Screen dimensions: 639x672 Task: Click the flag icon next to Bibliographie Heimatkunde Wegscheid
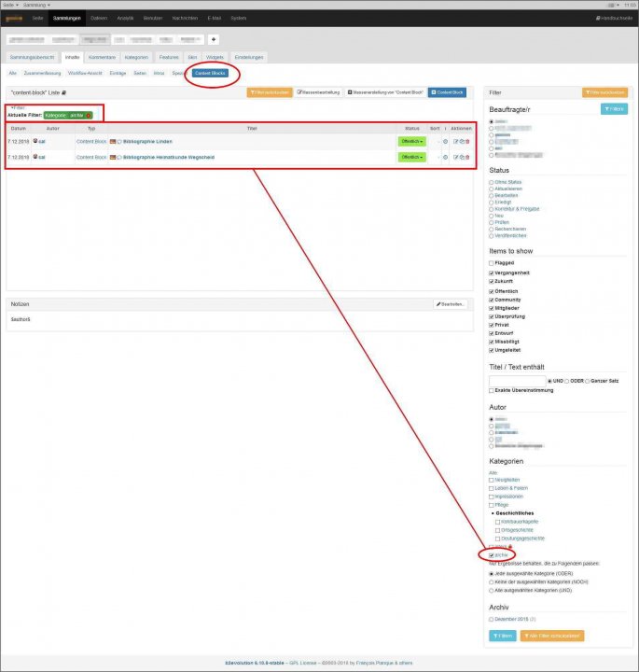pyautogui.click(x=113, y=158)
